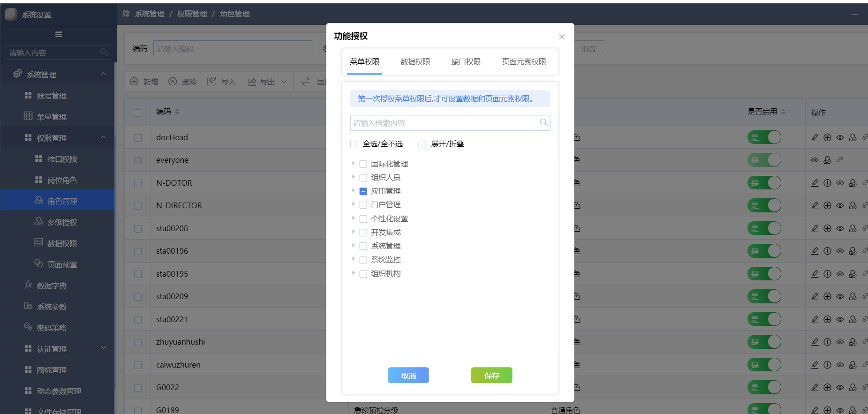
Task: Click the 请输入检索内容 search field
Action: (x=450, y=123)
